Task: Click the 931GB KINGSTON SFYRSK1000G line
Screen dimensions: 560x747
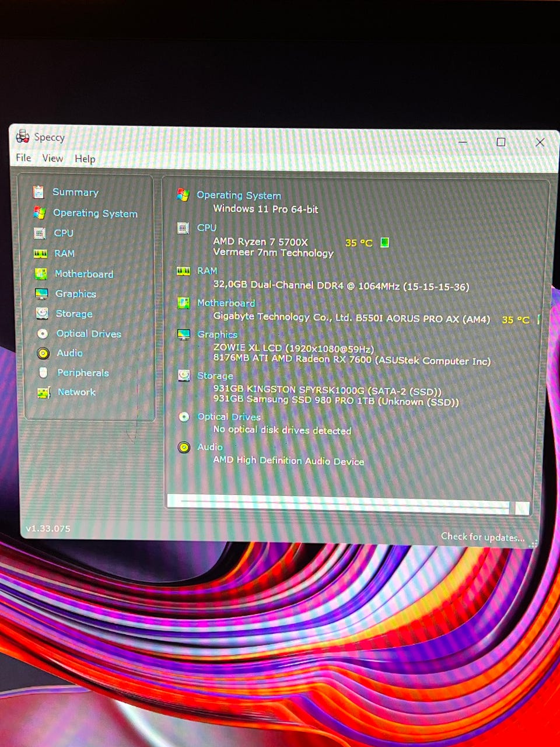Action: [x=327, y=390]
